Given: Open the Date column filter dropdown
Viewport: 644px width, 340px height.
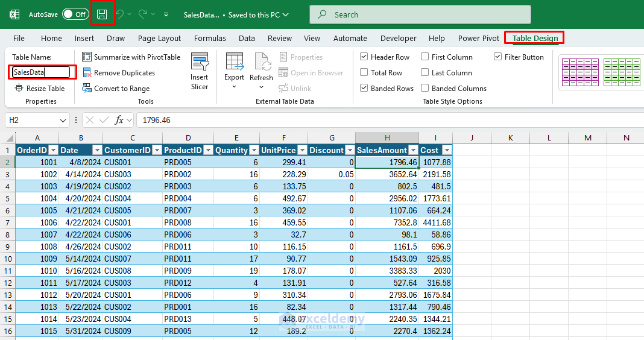Looking at the screenshot, I should tap(97, 150).
